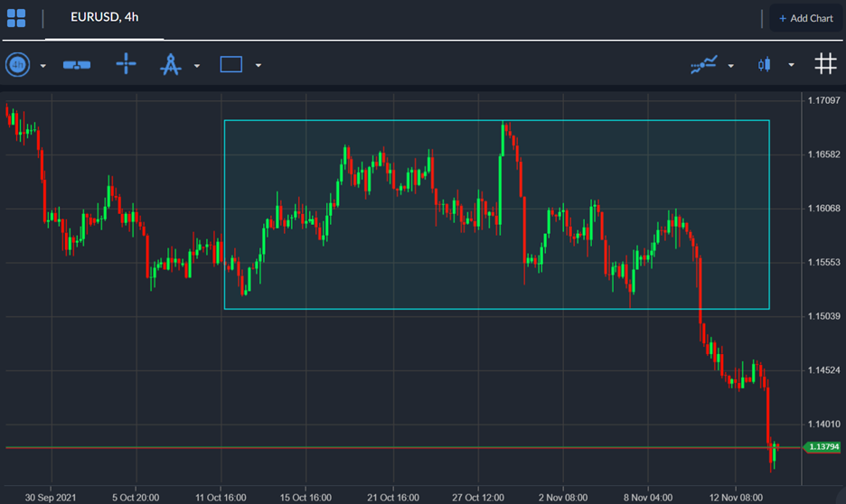The width and height of the screenshot is (846, 504).
Task: Expand the chart type dropdown arrow
Action: (791, 65)
